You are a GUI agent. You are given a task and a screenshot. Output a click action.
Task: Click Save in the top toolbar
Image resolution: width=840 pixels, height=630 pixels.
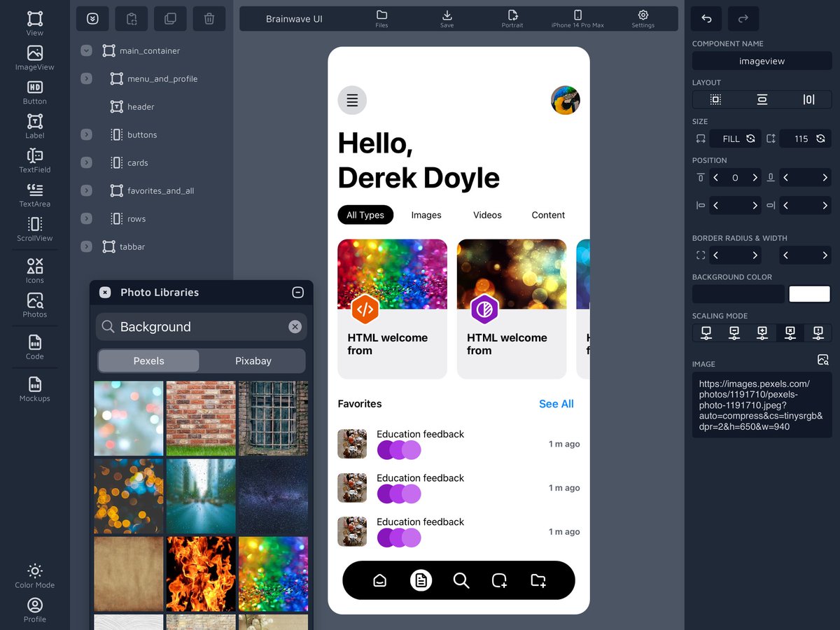click(447, 19)
